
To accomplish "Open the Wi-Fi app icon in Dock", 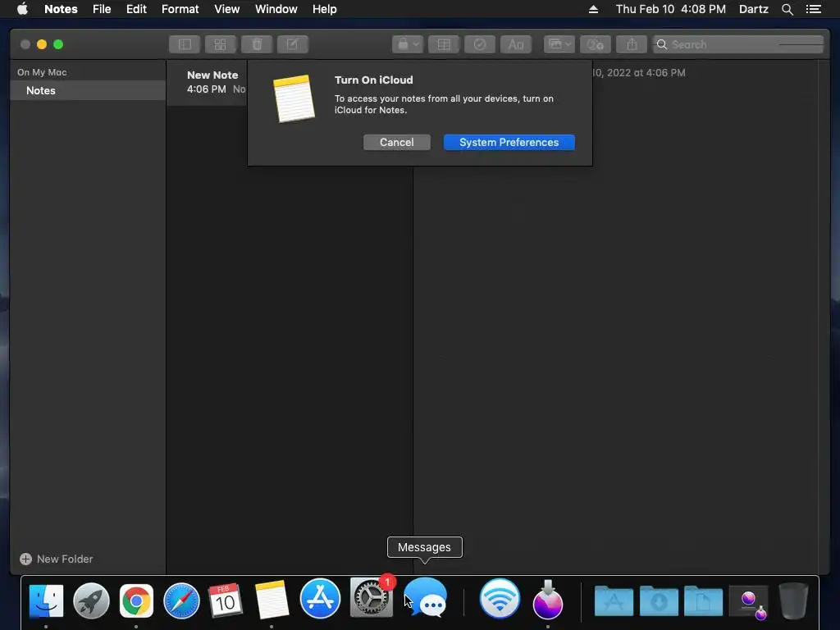I will [500, 598].
